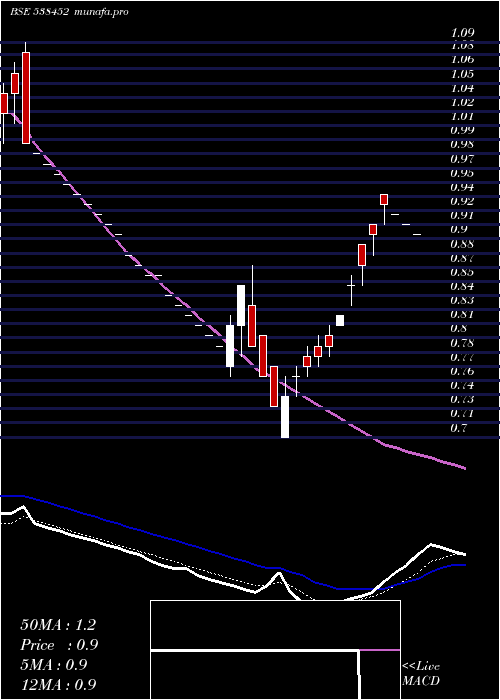Click the 1.05 price axis label
Image resolution: width=500 pixels, height=700 pixels.
click(462, 74)
